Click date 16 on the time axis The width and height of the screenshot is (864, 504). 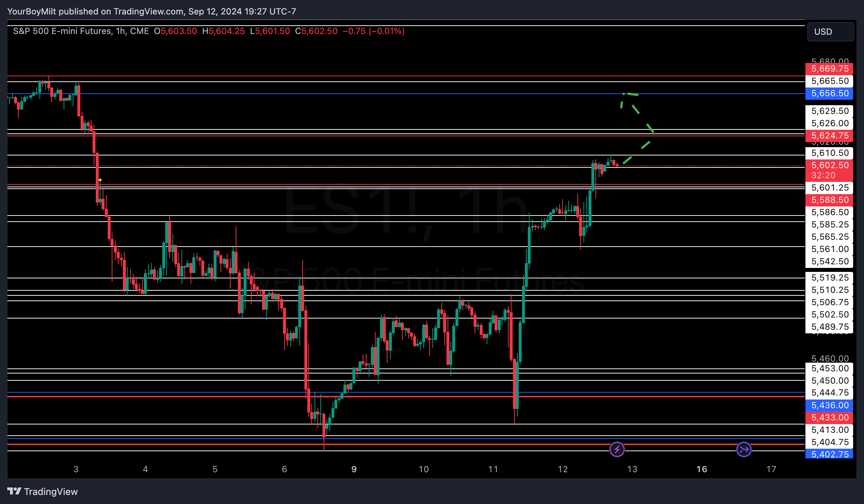tap(702, 469)
